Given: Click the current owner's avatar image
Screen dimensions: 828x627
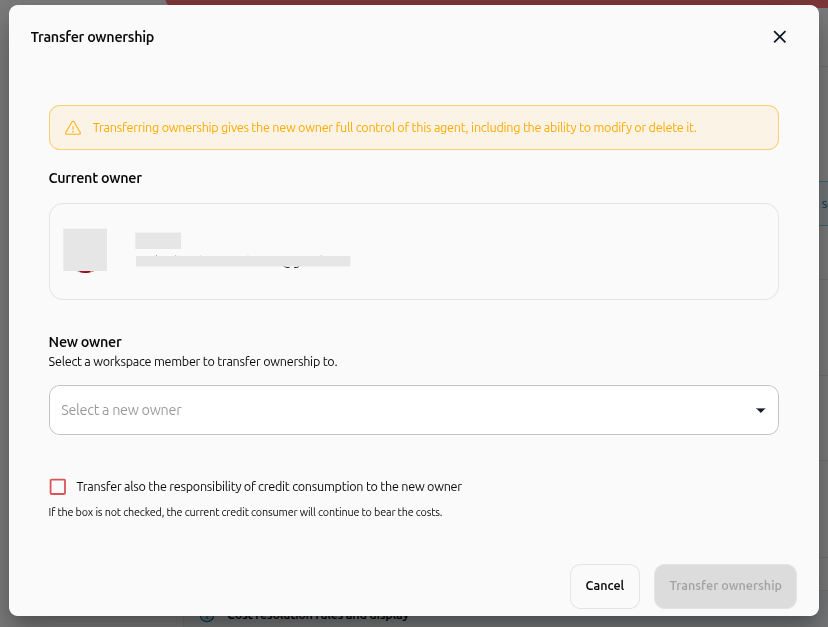Looking at the screenshot, I should coord(85,250).
